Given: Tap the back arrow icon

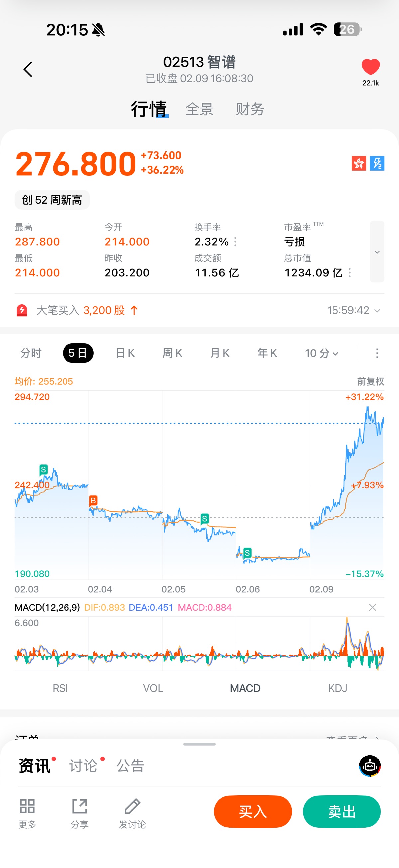Looking at the screenshot, I should (28, 70).
